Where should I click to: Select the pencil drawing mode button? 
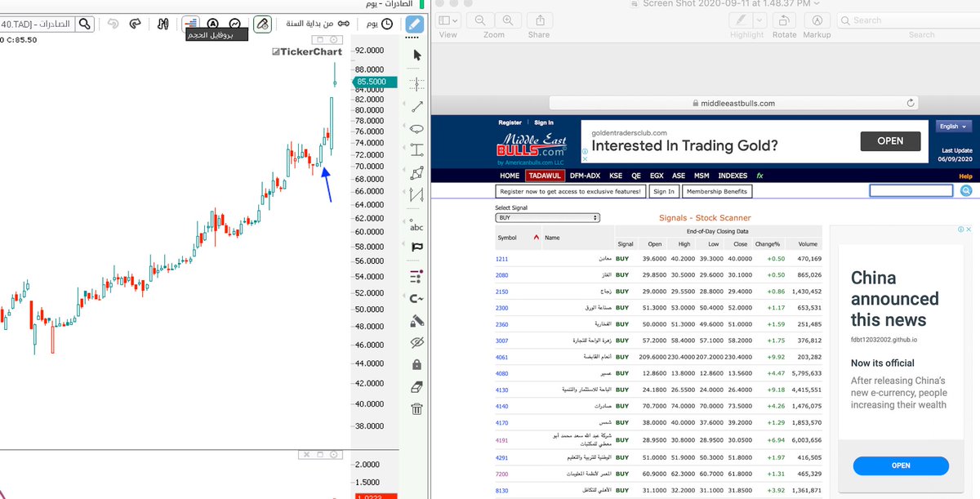(416, 25)
